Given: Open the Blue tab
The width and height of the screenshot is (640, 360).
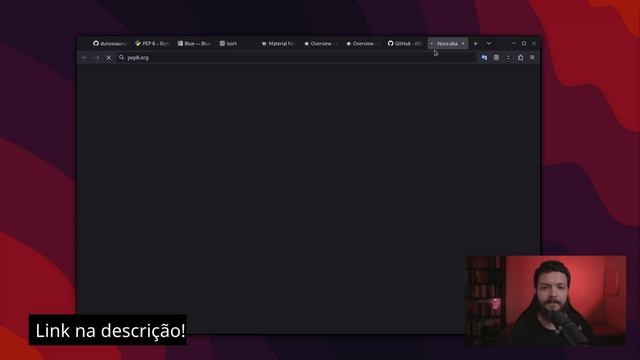Looking at the screenshot, I should coord(194,43).
